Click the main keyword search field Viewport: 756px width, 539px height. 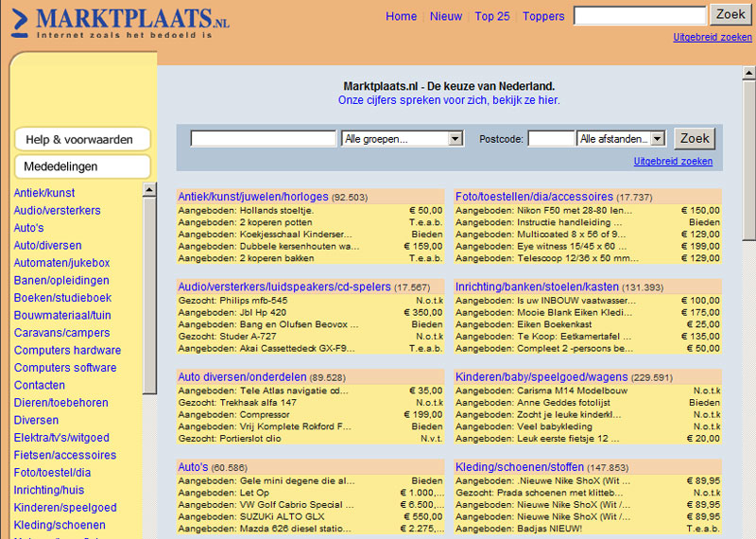click(x=264, y=139)
